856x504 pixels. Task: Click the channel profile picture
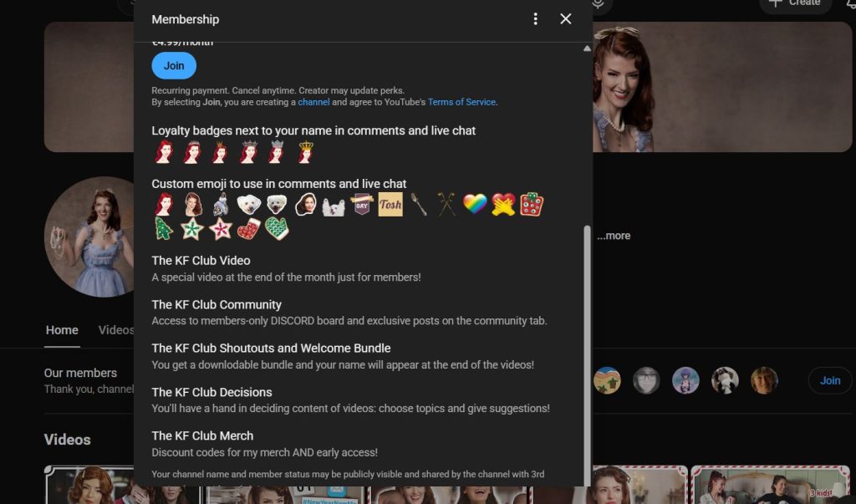tap(89, 237)
